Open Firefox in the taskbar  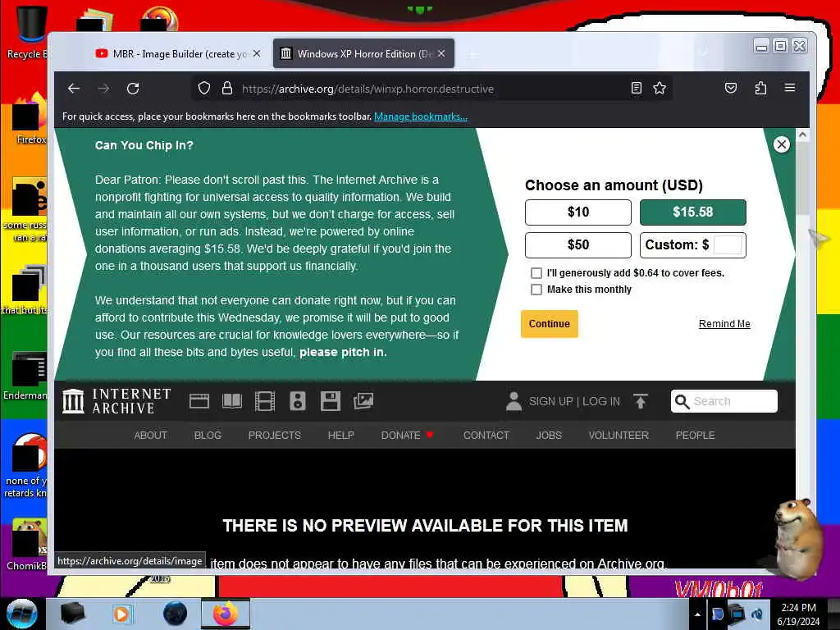click(225, 614)
